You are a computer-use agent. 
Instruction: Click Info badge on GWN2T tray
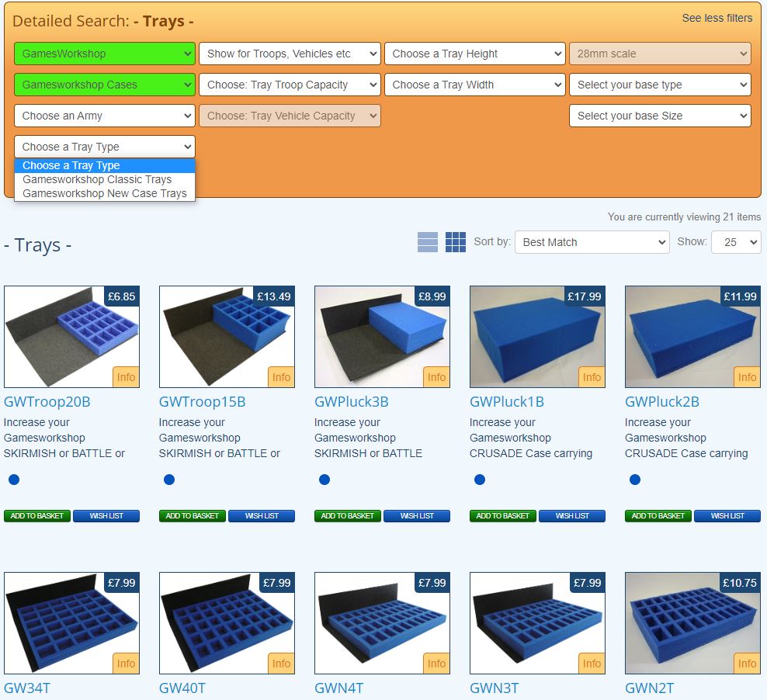[x=747, y=664]
